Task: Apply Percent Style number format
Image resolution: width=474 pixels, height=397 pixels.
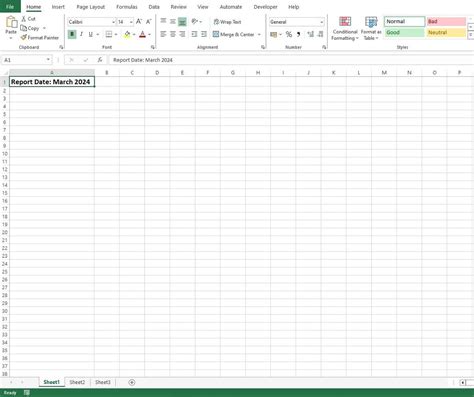Action: tap(289, 34)
